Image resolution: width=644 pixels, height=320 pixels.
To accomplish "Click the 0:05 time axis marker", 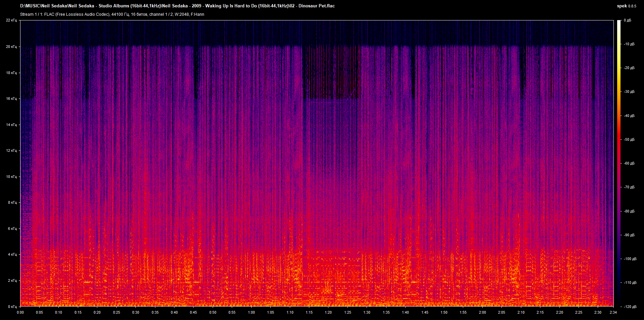I will point(39,312).
